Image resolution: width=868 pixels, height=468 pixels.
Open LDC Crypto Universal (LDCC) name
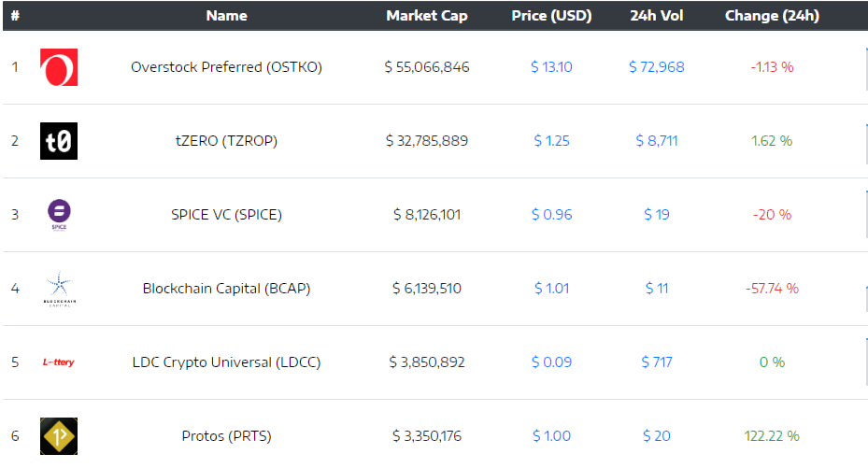click(226, 362)
